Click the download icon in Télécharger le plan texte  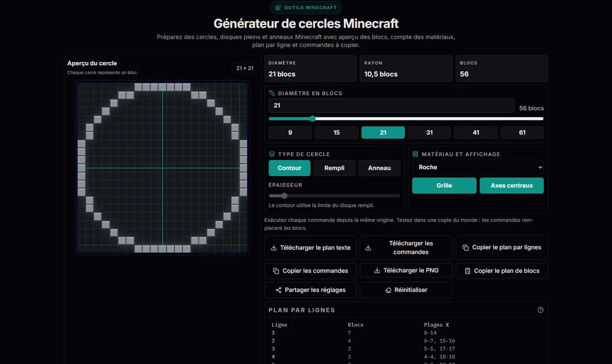274,248
